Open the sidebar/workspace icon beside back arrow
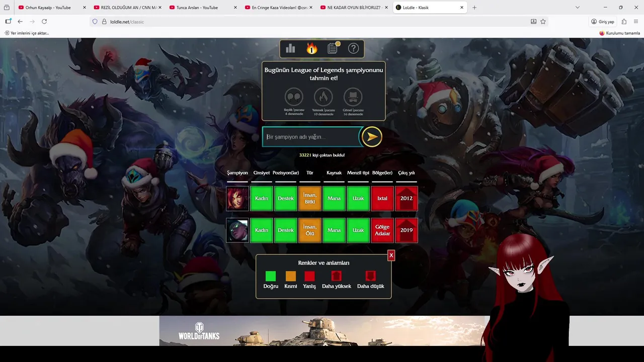 coord(8,22)
